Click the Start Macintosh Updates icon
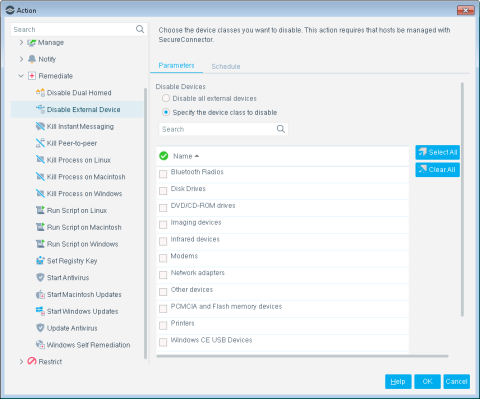Image resolution: width=480 pixels, height=399 pixels. pyautogui.click(x=40, y=294)
